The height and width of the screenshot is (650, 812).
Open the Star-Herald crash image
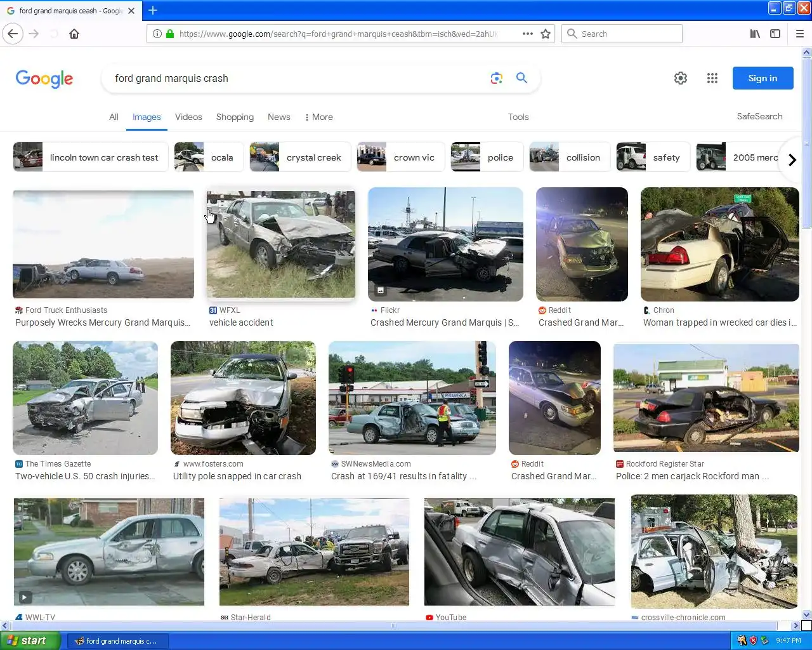pos(314,552)
